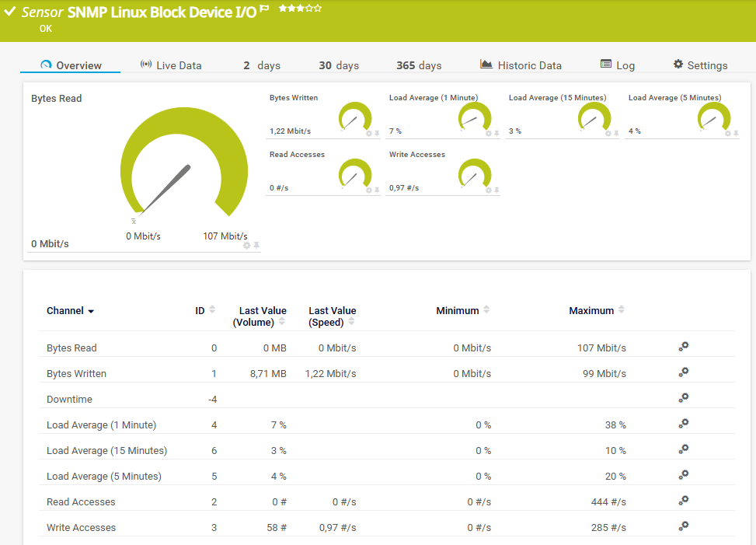756x545 pixels.
Task: Open the Historic Data tab
Action: [x=521, y=65]
